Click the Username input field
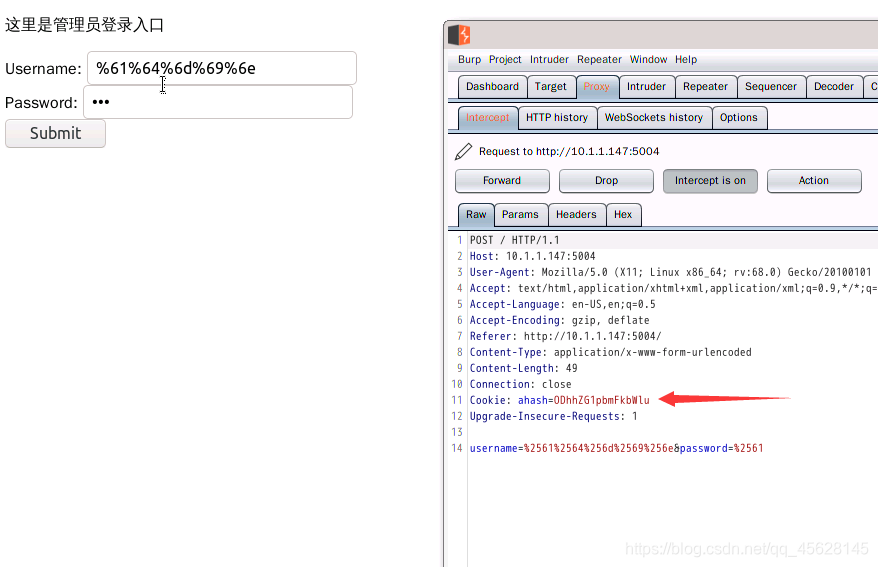Screen dimensions: 878x567 (x=222, y=68)
